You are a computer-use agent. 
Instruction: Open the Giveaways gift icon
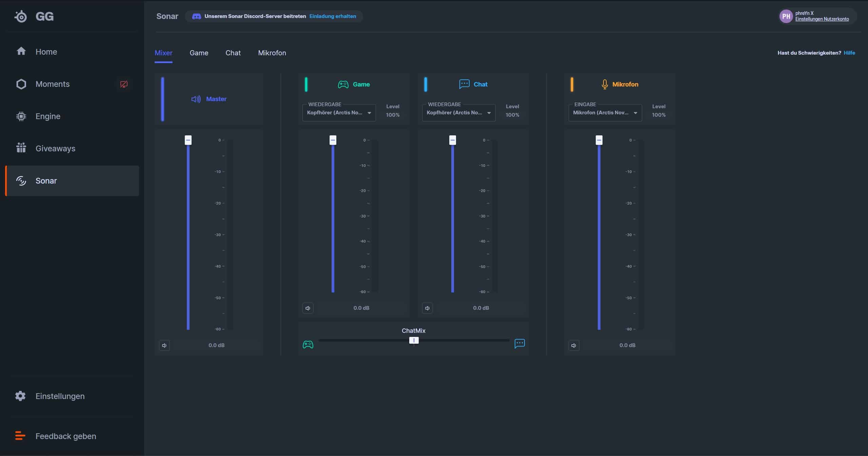coord(21,148)
